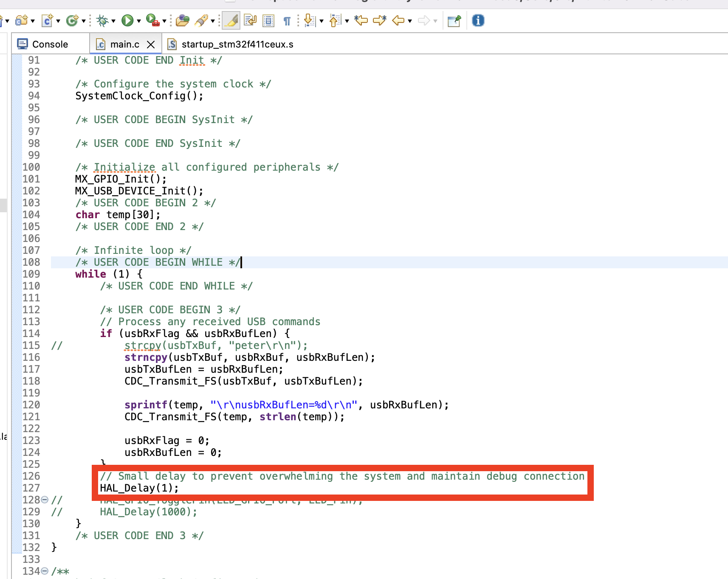Image resolution: width=728 pixels, height=579 pixels.
Task: Click the strncpy call on line 116
Action: 250,357
